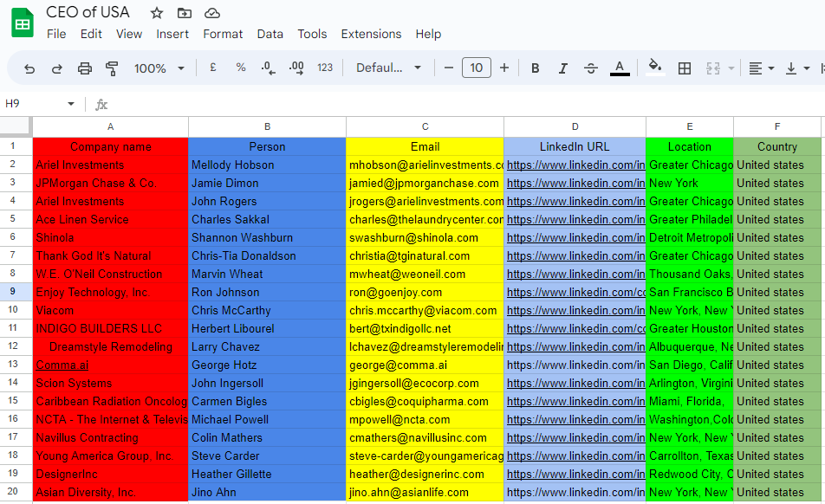Decrease font size with minus button
The width and height of the screenshot is (825, 504).
tap(449, 68)
